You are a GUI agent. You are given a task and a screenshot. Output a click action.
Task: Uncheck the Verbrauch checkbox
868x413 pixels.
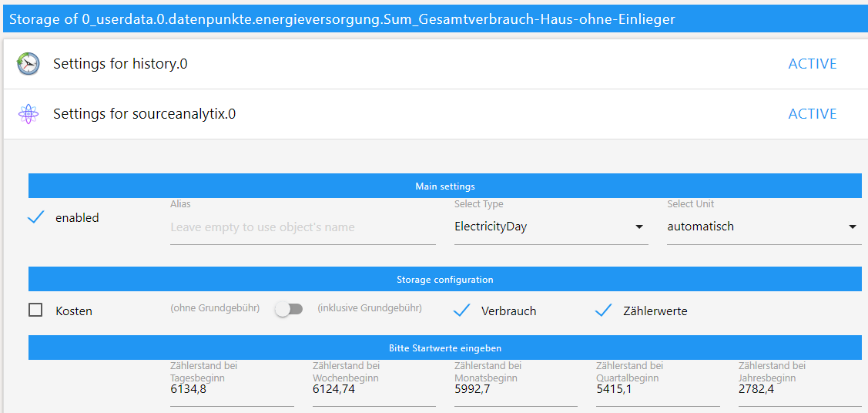461,311
